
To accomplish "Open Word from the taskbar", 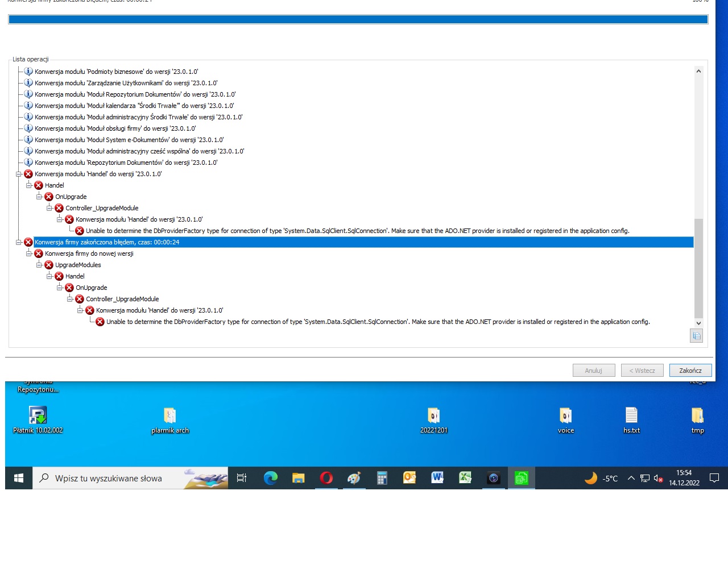I will pyautogui.click(x=437, y=478).
